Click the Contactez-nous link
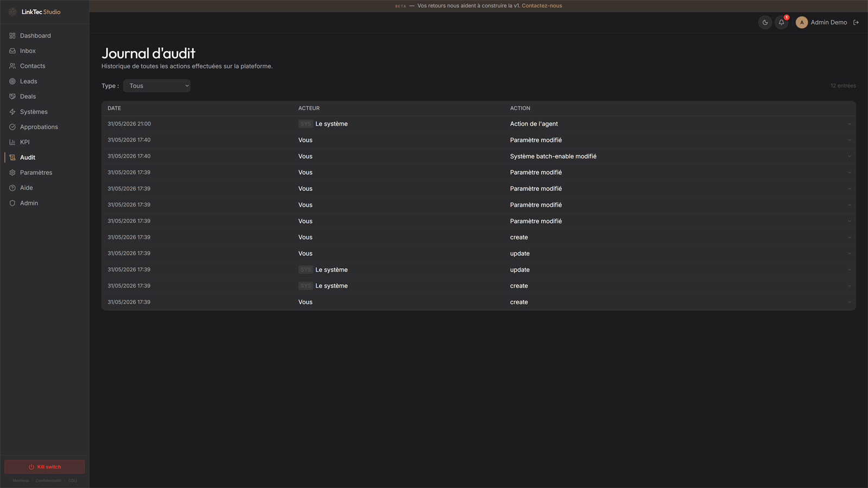868x488 pixels. 542,6
